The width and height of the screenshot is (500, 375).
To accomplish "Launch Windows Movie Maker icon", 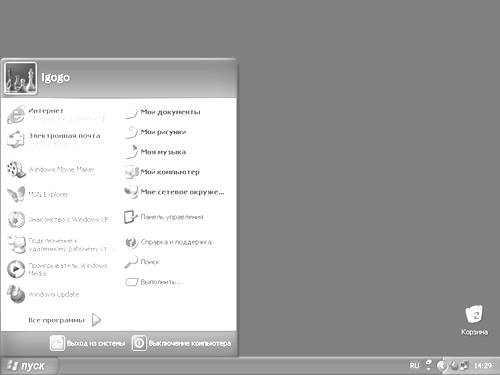I will tap(16, 169).
